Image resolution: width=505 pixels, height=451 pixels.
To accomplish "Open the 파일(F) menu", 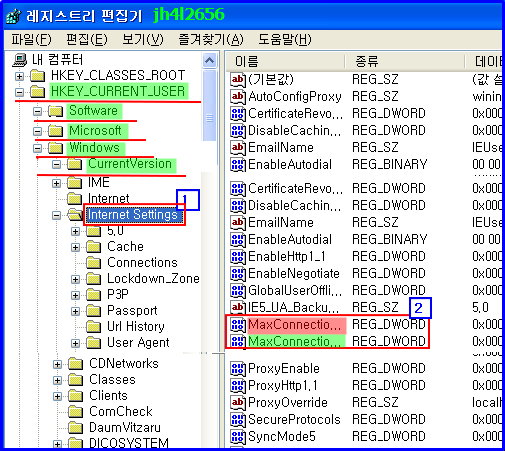I will click(x=31, y=40).
